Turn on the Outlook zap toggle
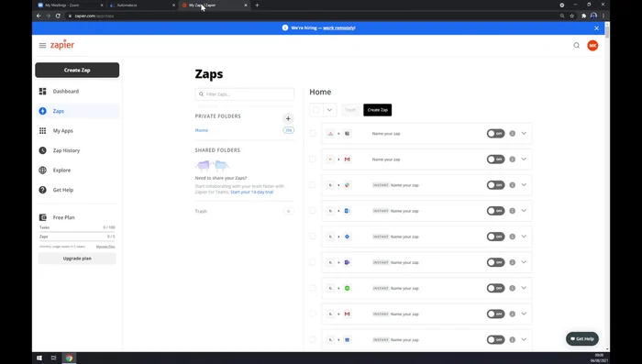This screenshot has height=364, width=642. tap(495, 211)
